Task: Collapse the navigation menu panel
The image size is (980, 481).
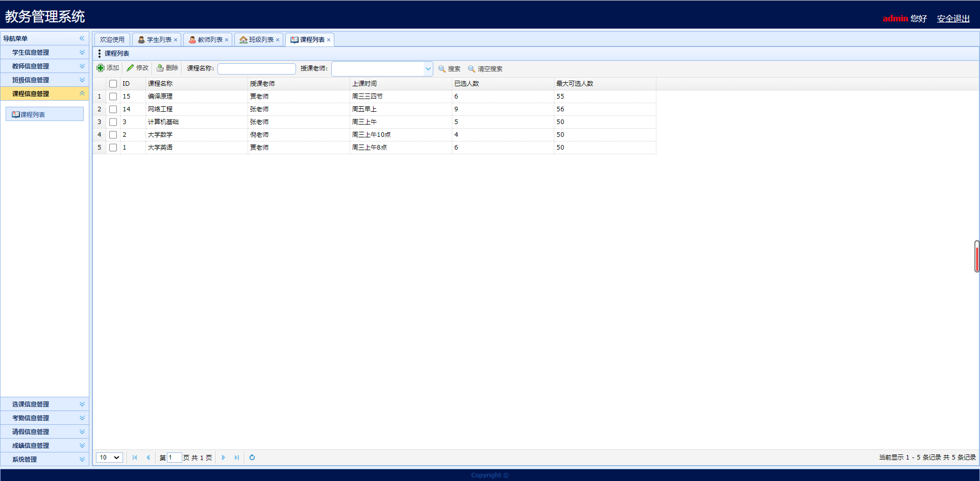Action: [82, 38]
